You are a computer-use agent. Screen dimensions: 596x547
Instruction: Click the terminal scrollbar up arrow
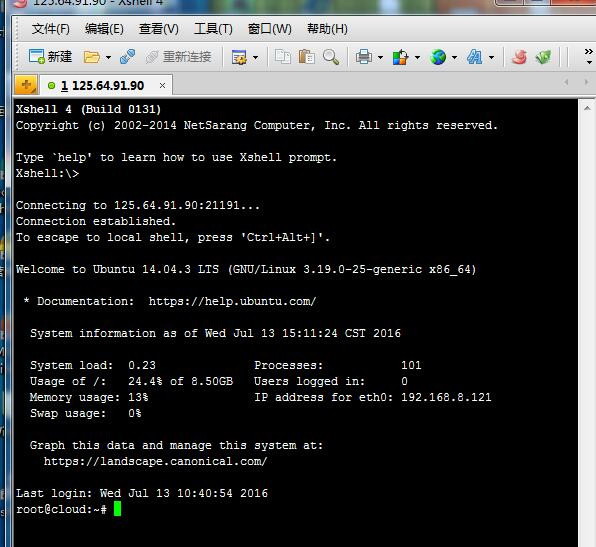(x=587, y=108)
